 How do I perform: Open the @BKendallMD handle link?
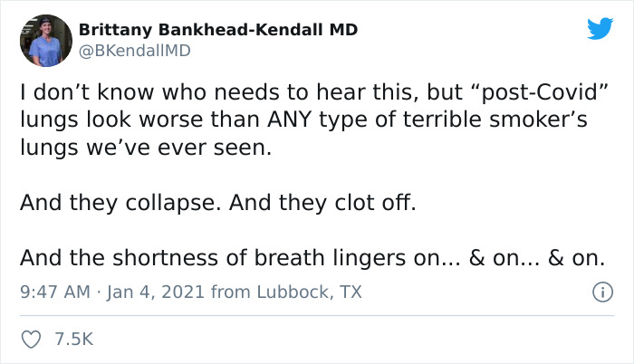(135, 51)
